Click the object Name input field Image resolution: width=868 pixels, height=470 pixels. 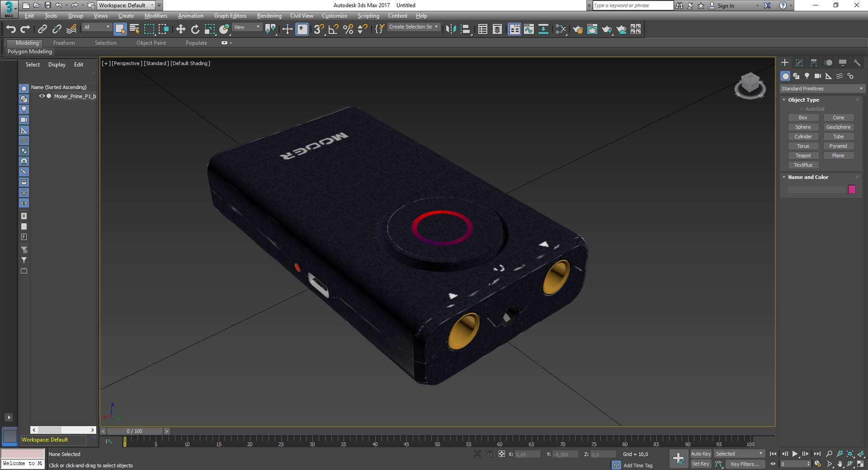816,189
